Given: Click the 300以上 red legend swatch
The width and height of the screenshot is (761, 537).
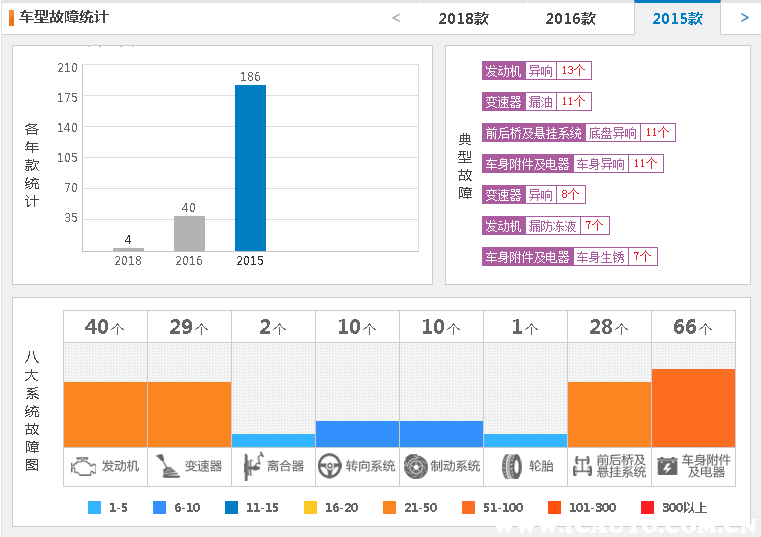Looking at the screenshot, I should pos(648,507).
